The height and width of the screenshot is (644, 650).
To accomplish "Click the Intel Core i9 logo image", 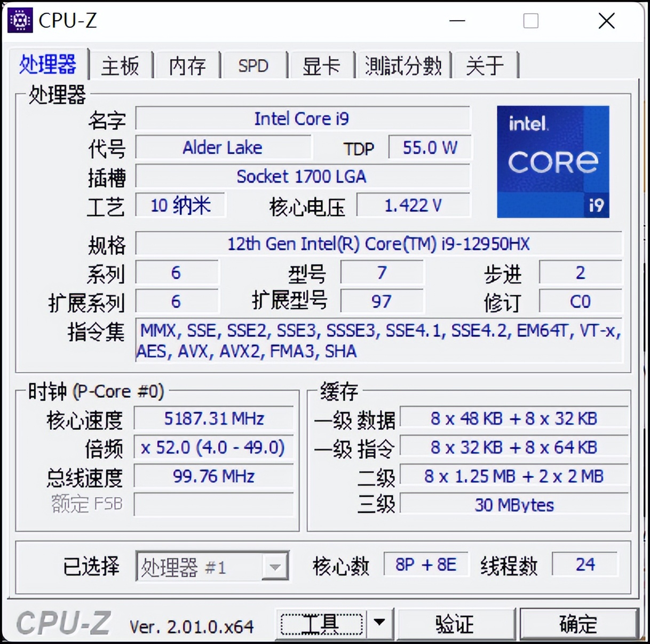I will (553, 161).
